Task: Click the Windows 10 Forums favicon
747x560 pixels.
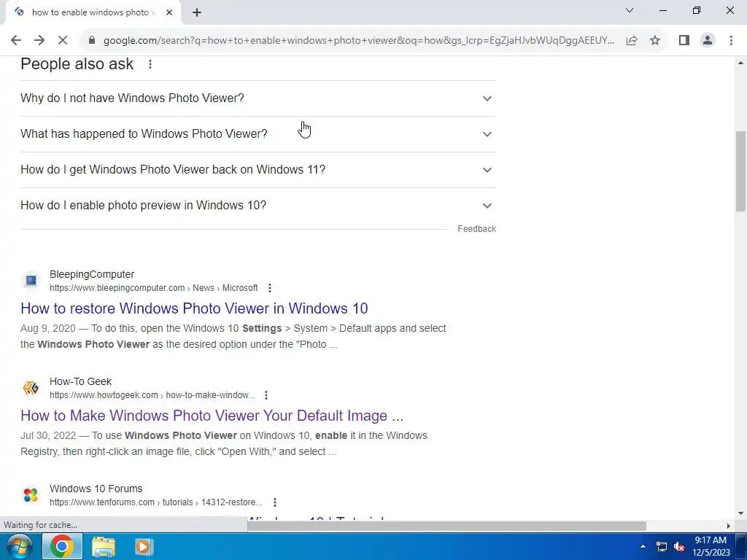Action: tap(31, 495)
